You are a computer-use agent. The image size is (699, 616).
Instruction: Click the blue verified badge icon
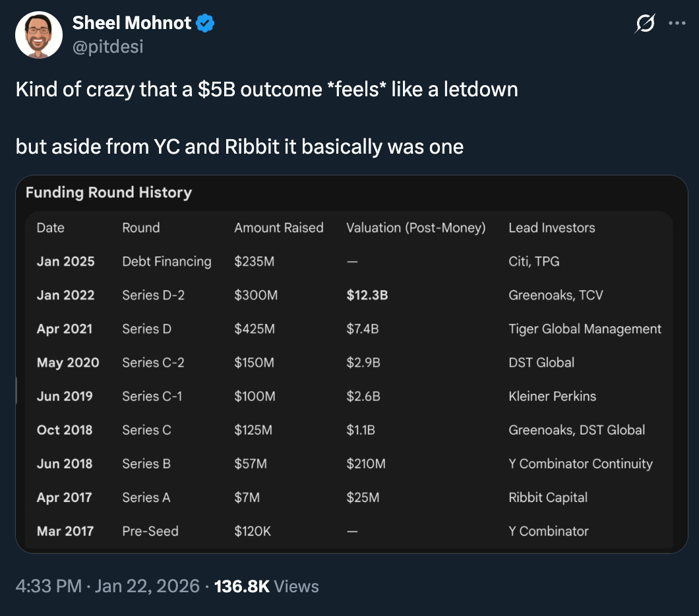tap(205, 23)
